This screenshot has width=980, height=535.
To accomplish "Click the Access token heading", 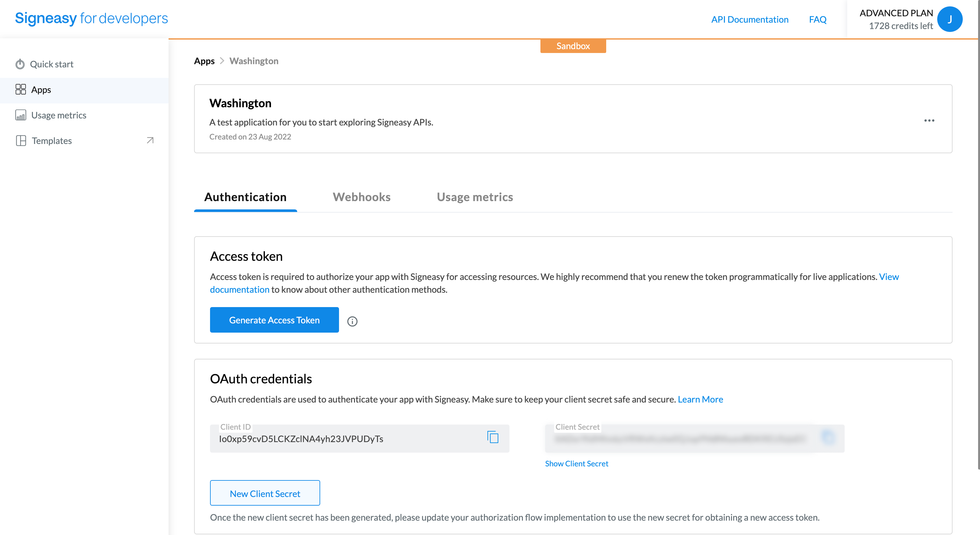I will (246, 256).
